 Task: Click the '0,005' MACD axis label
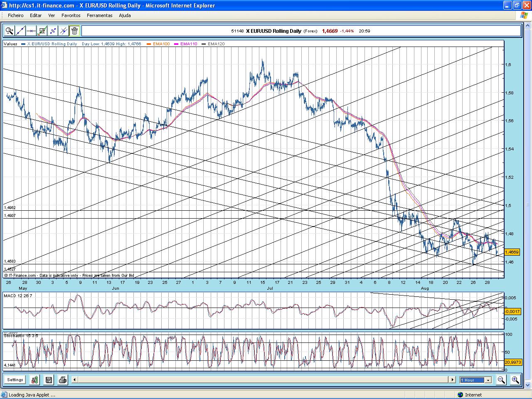[x=511, y=298]
